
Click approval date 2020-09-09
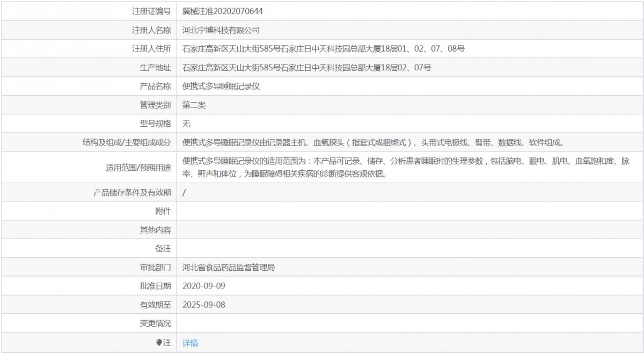[x=204, y=286]
